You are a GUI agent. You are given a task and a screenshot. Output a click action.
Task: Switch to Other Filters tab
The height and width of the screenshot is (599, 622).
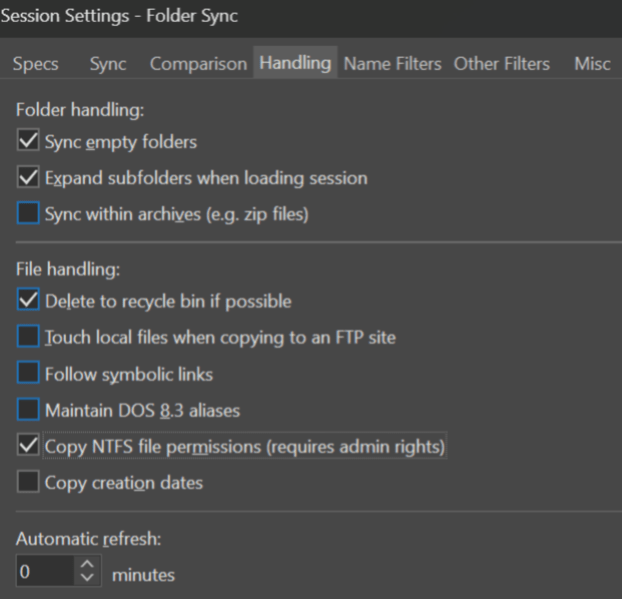(x=501, y=64)
